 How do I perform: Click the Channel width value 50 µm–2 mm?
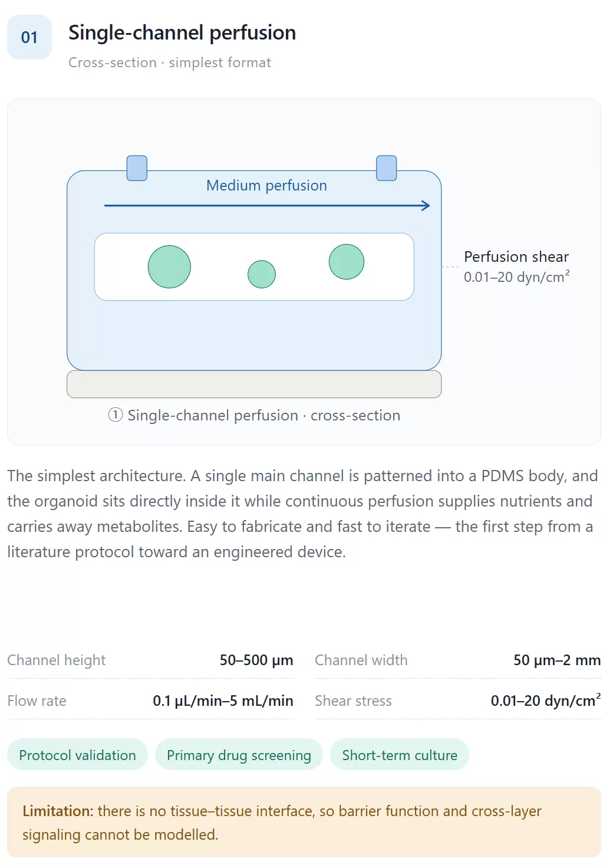(x=557, y=660)
